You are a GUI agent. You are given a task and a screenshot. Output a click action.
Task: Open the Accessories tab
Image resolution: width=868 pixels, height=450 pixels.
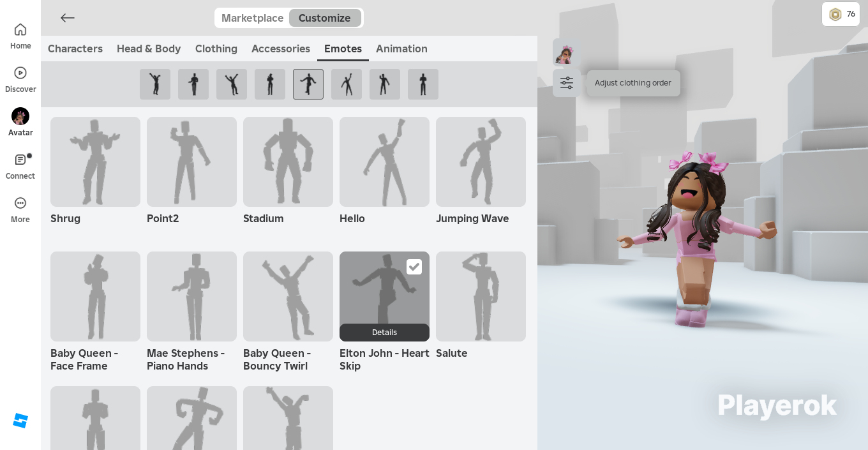(281, 49)
